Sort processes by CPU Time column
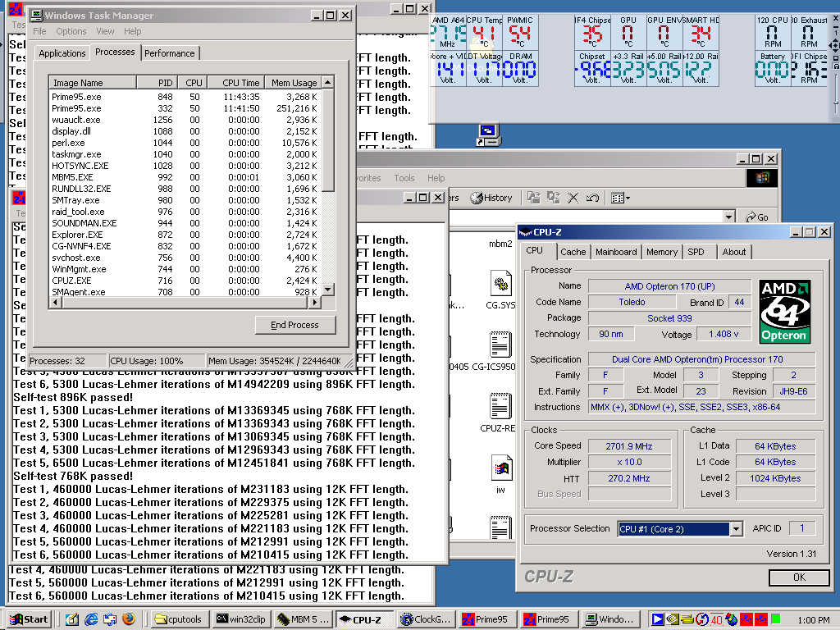Image resolution: width=840 pixels, height=630 pixels. 235,83
